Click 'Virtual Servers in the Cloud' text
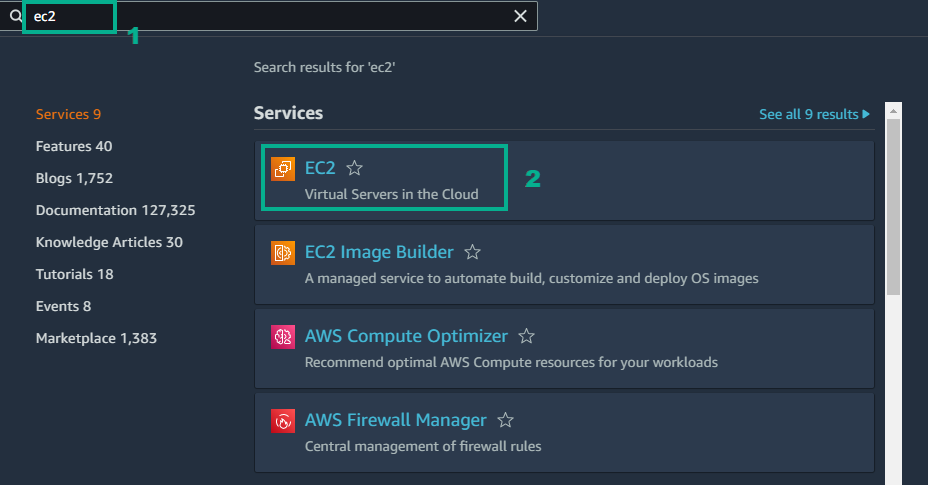The width and height of the screenshot is (928, 485). pyautogui.click(x=391, y=194)
